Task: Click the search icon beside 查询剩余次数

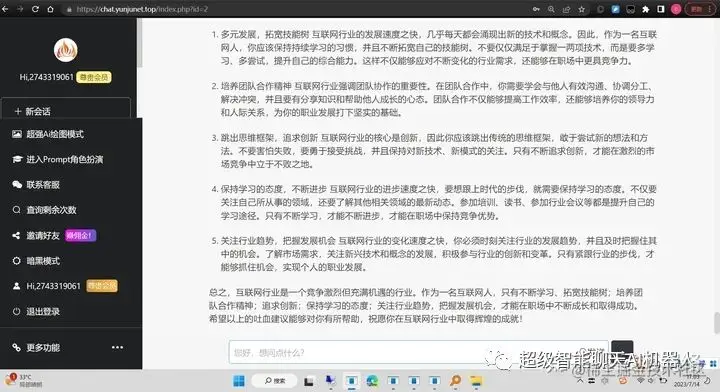Action: pos(17,210)
